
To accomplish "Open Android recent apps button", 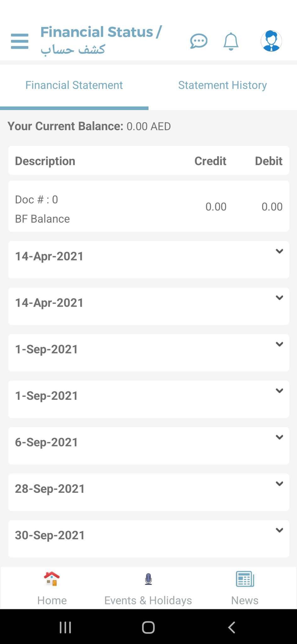I will 65,627.
